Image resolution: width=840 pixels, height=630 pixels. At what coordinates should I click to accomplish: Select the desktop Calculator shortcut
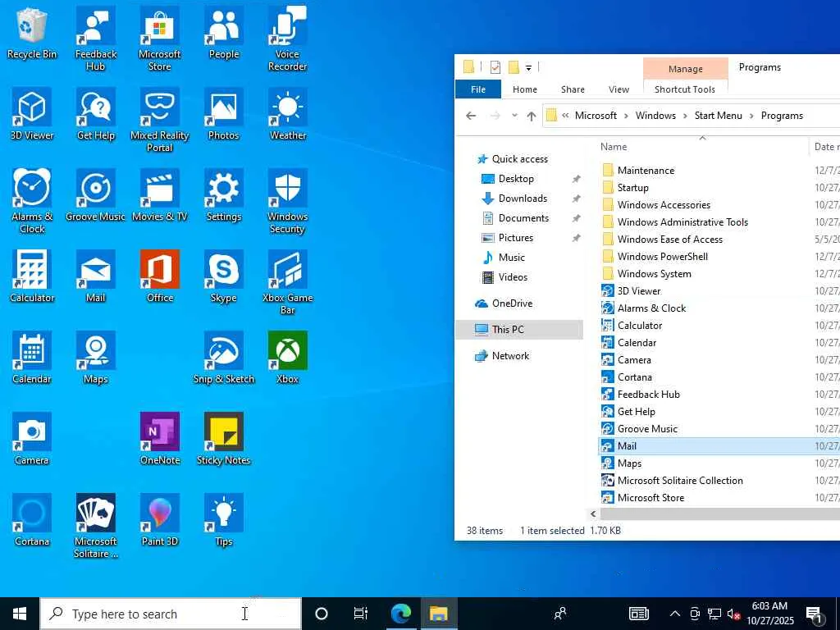(32, 276)
